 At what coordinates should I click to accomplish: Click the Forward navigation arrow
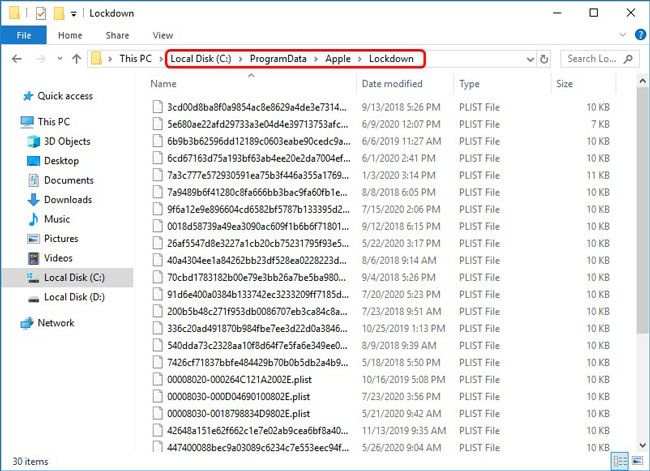[41, 59]
